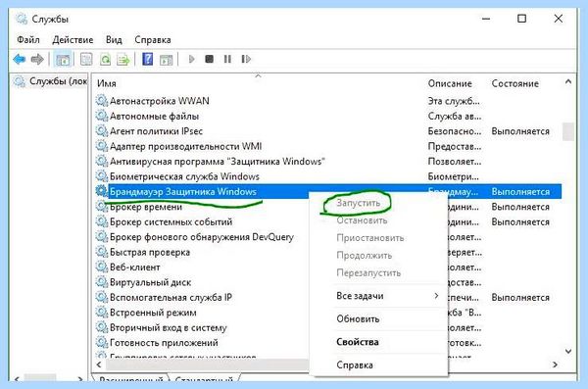Choose Свойства in the context menu
Image resolution: width=588 pixels, height=389 pixels.
(358, 342)
